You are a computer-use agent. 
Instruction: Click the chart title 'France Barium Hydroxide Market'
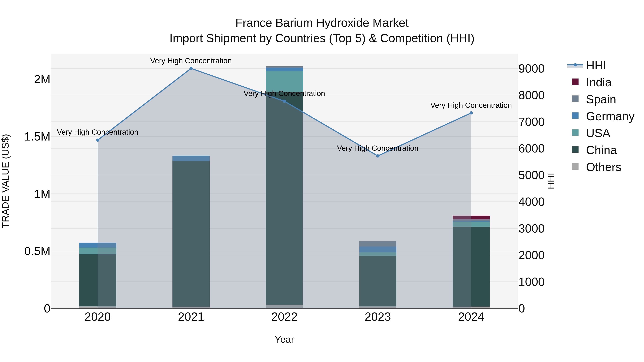(x=322, y=23)
